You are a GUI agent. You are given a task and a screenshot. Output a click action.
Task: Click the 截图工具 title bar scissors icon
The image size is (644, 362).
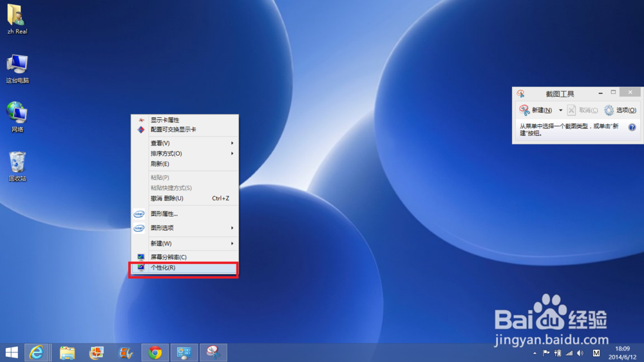[521, 93]
